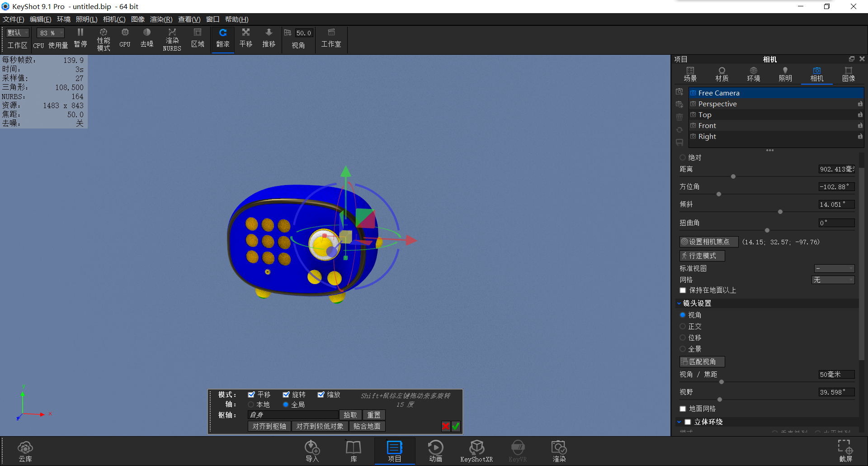
Task: Click the 匹配视角 button
Action: pos(702,361)
